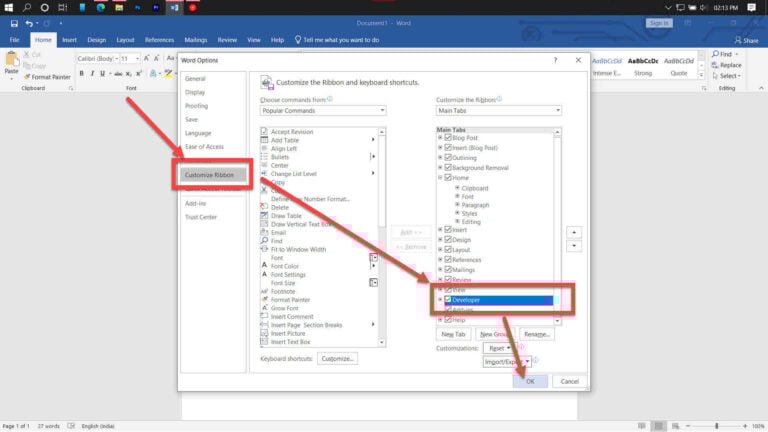768x432 pixels.
Task: Click the Share icon in Word's title area
Action: click(746, 40)
